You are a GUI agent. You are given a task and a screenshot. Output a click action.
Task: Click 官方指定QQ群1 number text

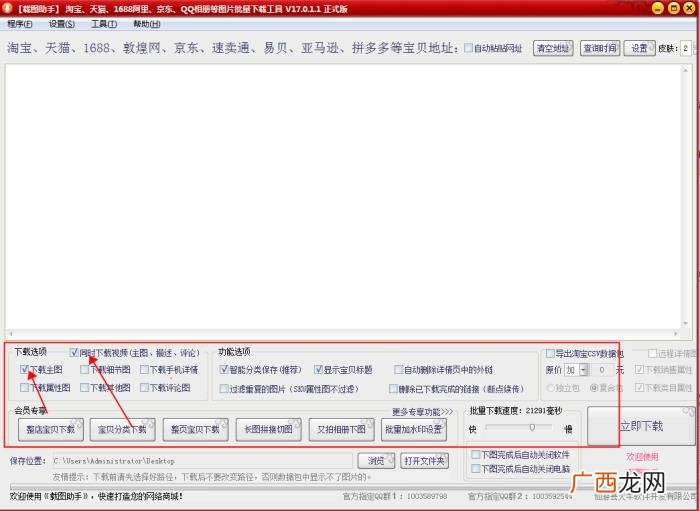(x=395, y=496)
